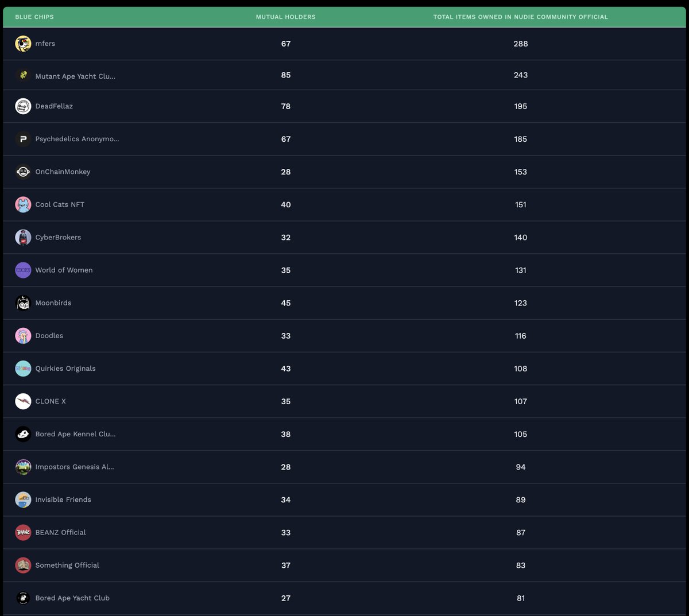Open the Doodles collection name
Viewport: 689px width, 616px height.
[x=49, y=336]
